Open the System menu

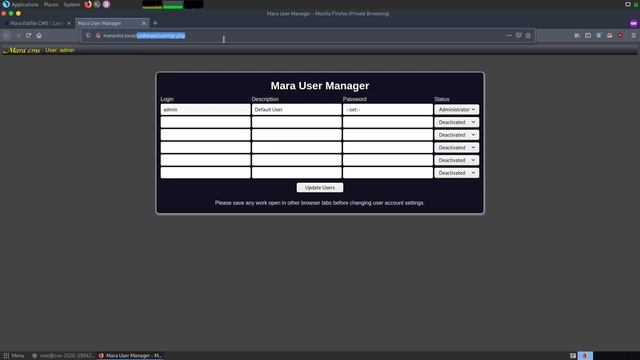(71, 4)
